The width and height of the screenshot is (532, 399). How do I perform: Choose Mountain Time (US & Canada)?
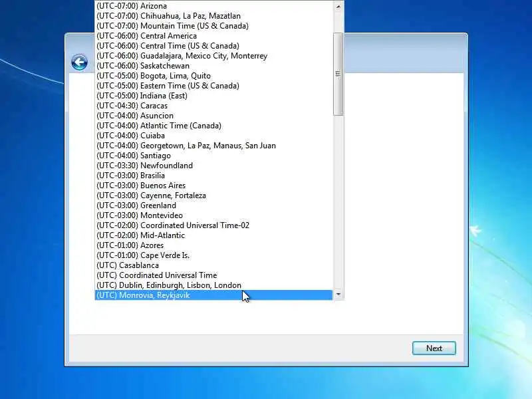213,26
